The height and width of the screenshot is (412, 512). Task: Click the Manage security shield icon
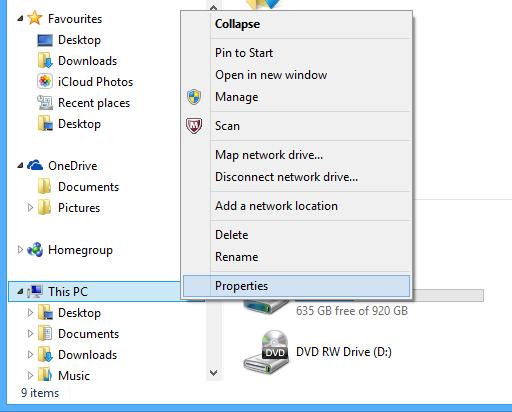point(194,97)
